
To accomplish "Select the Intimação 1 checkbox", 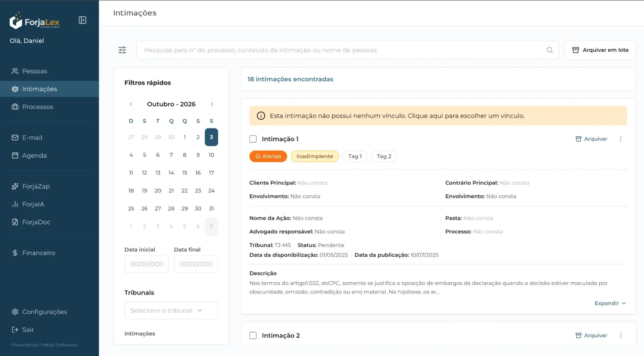I will [x=253, y=139].
